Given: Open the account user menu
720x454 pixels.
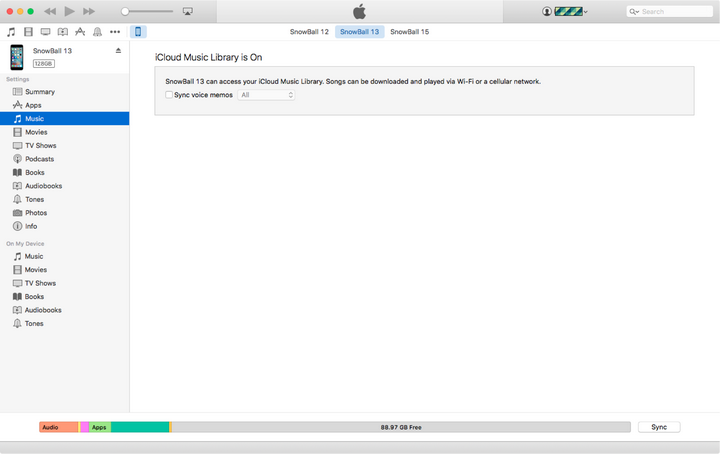Looking at the screenshot, I should [x=565, y=11].
